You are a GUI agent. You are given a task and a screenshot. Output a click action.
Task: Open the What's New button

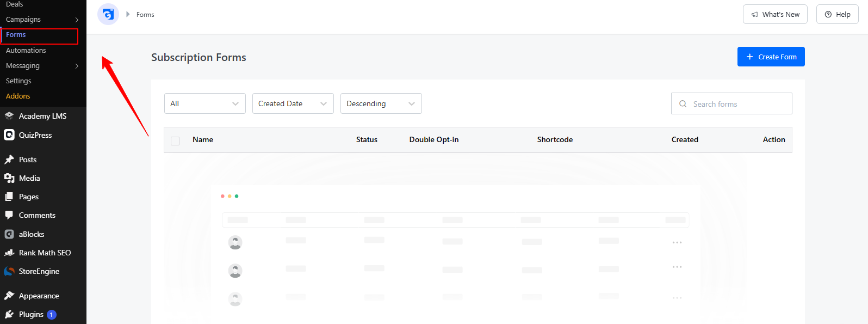(x=775, y=14)
